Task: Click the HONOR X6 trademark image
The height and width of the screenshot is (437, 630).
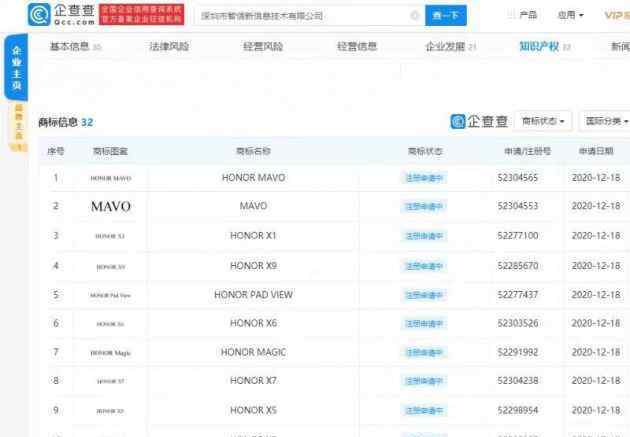Action: [x=110, y=324]
